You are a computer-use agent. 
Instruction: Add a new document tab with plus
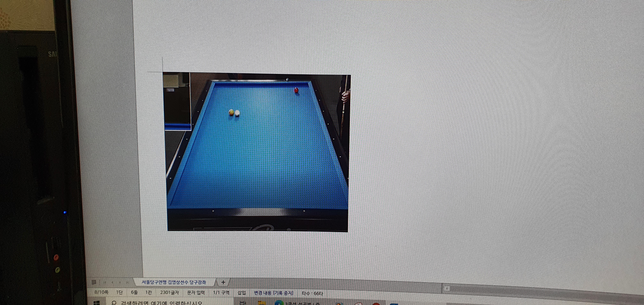click(223, 282)
